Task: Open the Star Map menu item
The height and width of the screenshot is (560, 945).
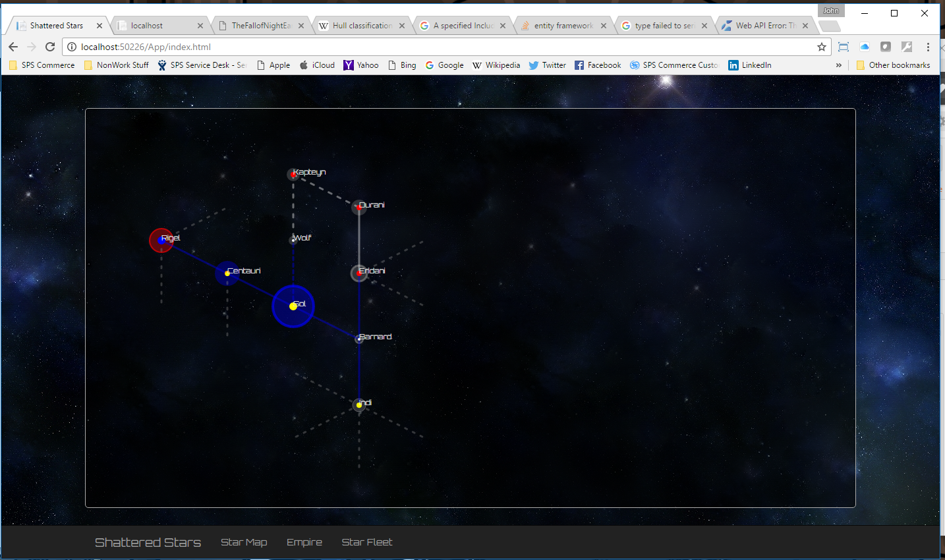Action: [x=244, y=542]
